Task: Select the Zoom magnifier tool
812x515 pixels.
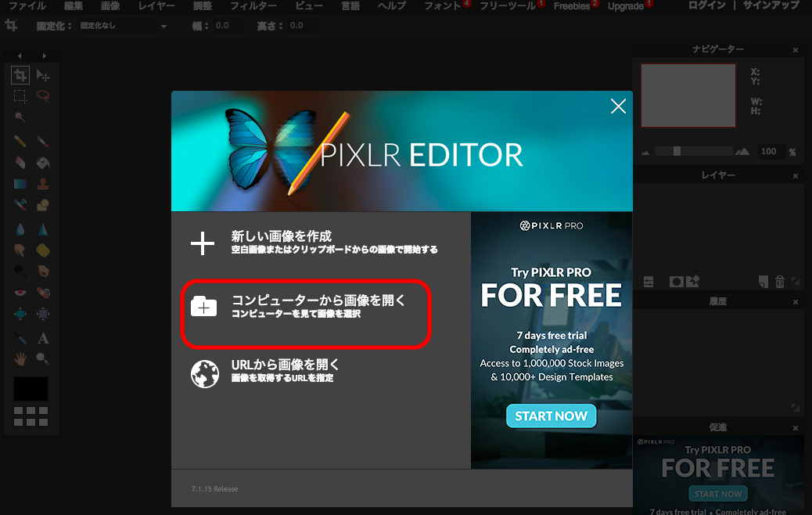Action: click(x=43, y=358)
